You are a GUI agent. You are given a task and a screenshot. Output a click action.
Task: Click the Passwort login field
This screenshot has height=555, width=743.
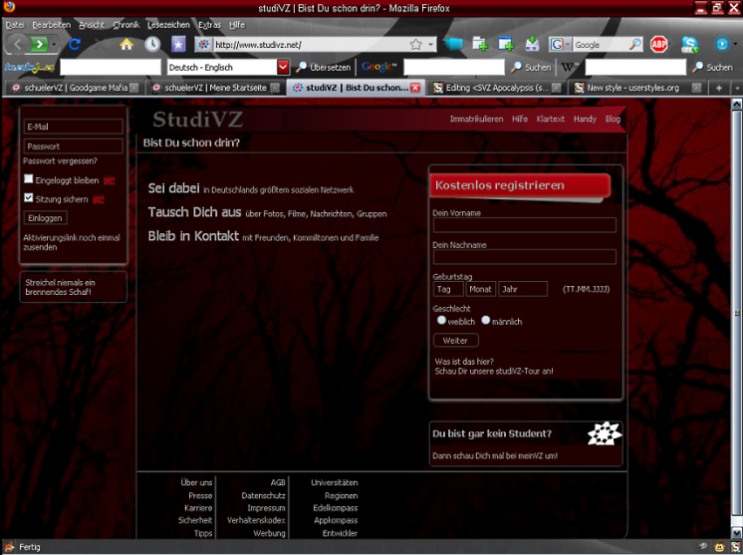pos(73,146)
